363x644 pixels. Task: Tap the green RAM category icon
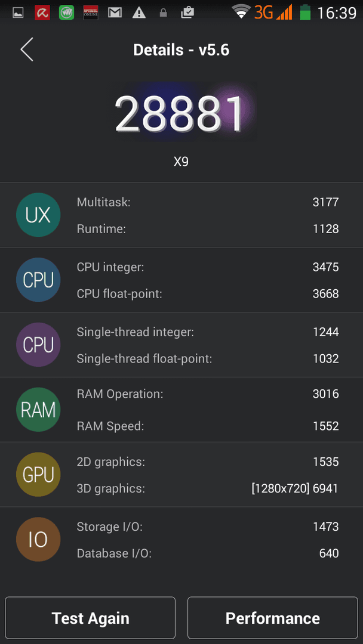(x=38, y=410)
